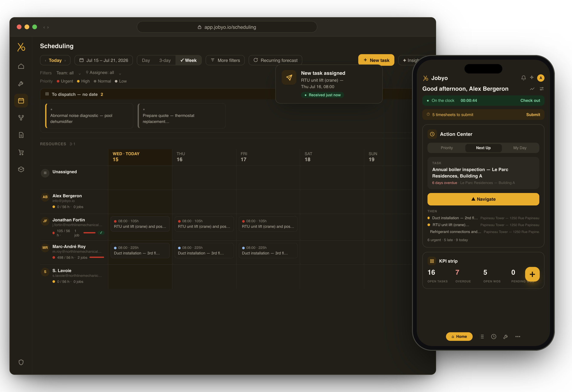This screenshot has width=572, height=392.
Task: Open More filters
Action: point(225,60)
